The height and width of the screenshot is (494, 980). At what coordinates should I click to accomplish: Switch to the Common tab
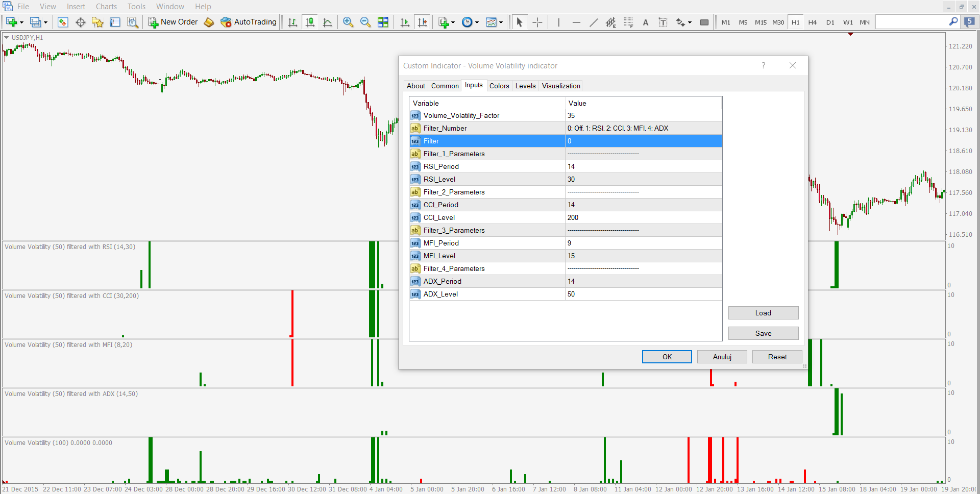445,86
